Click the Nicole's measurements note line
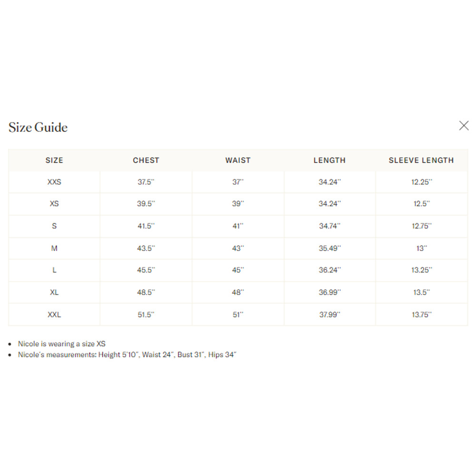 [x=127, y=355]
